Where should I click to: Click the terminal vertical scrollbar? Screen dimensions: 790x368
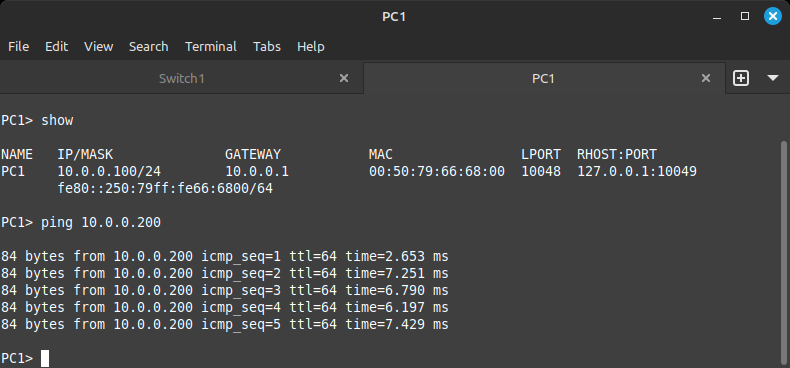point(785,252)
